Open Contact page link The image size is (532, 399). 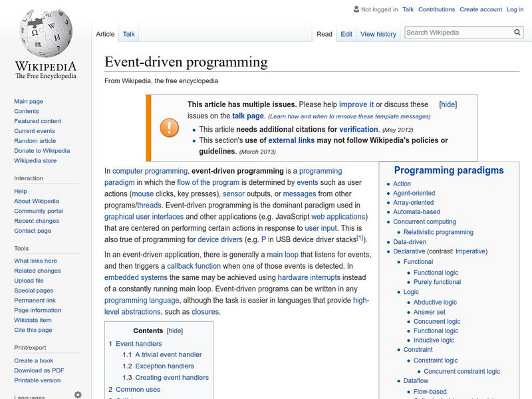point(33,230)
